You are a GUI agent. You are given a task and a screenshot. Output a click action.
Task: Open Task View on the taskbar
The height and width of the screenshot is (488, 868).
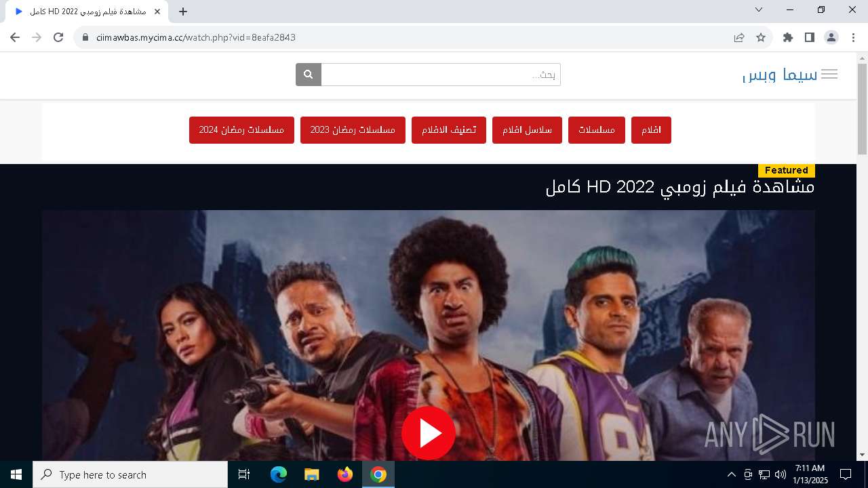click(x=244, y=474)
